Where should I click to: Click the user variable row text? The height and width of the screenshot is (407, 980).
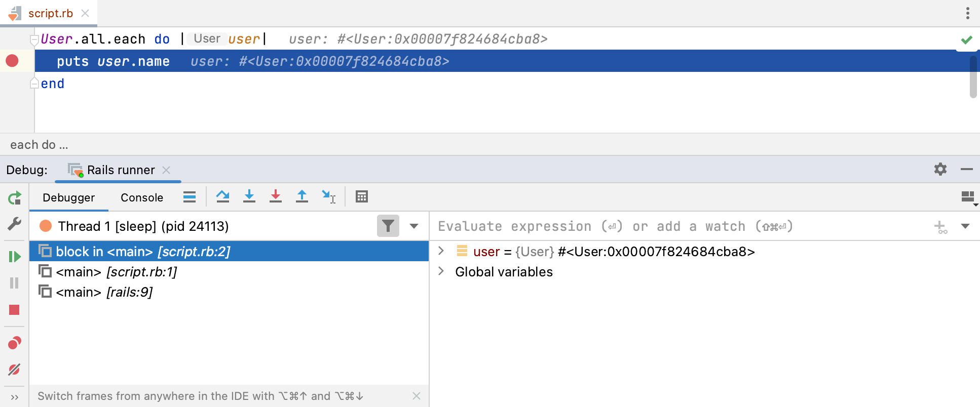coord(614,252)
